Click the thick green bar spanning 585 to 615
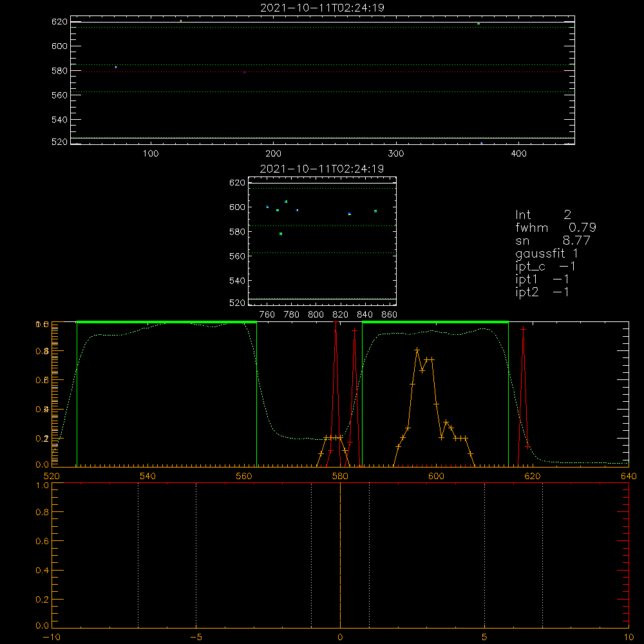The width and height of the screenshot is (644, 644). 435,323
